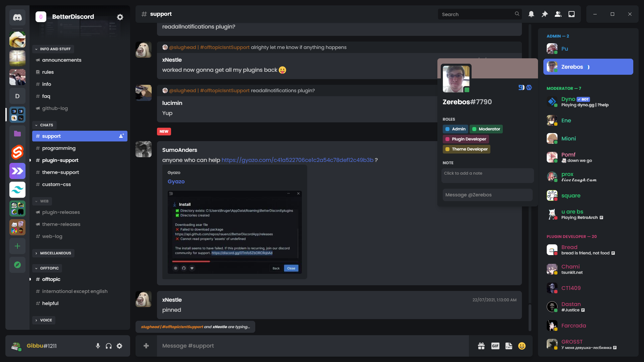Open the plugin-support channel

80,160
